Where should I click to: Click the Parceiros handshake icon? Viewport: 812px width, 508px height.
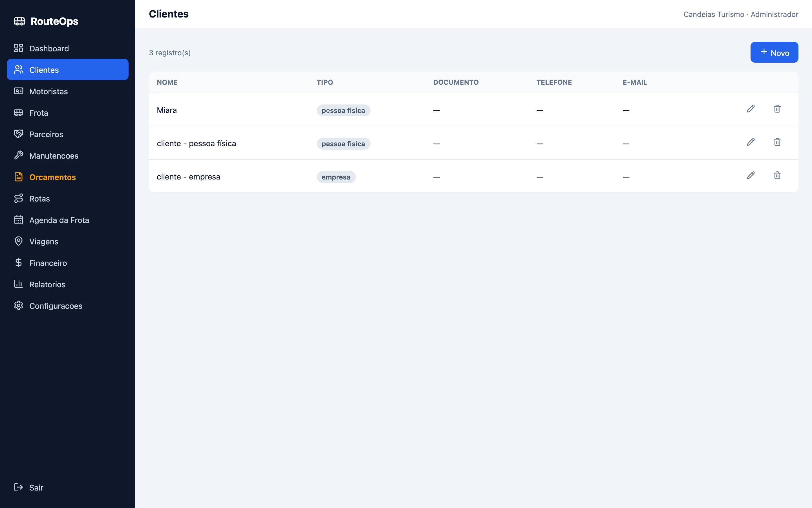tap(18, 134)
